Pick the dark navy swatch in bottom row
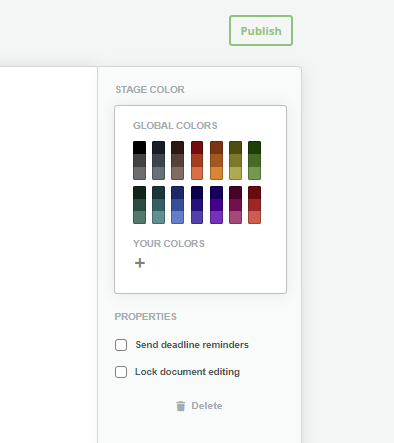 click(197, 193)
